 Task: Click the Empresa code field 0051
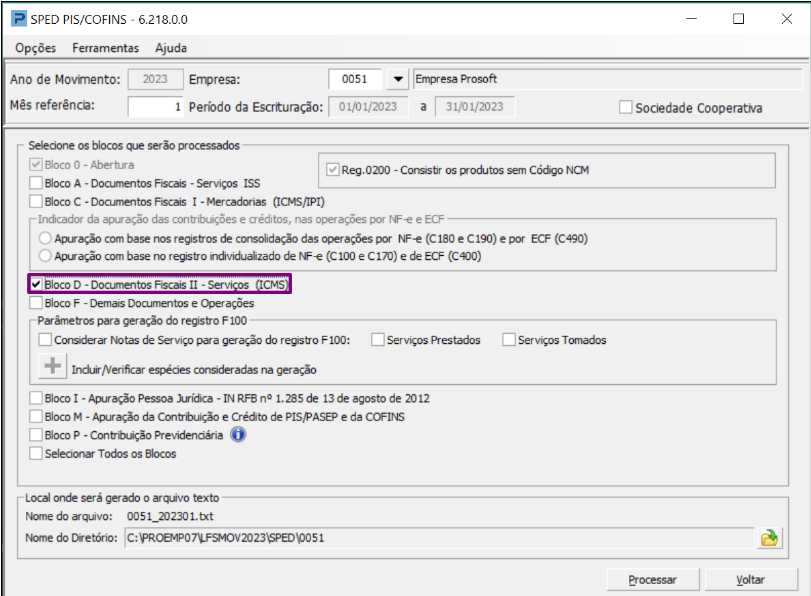pos(355,79)
